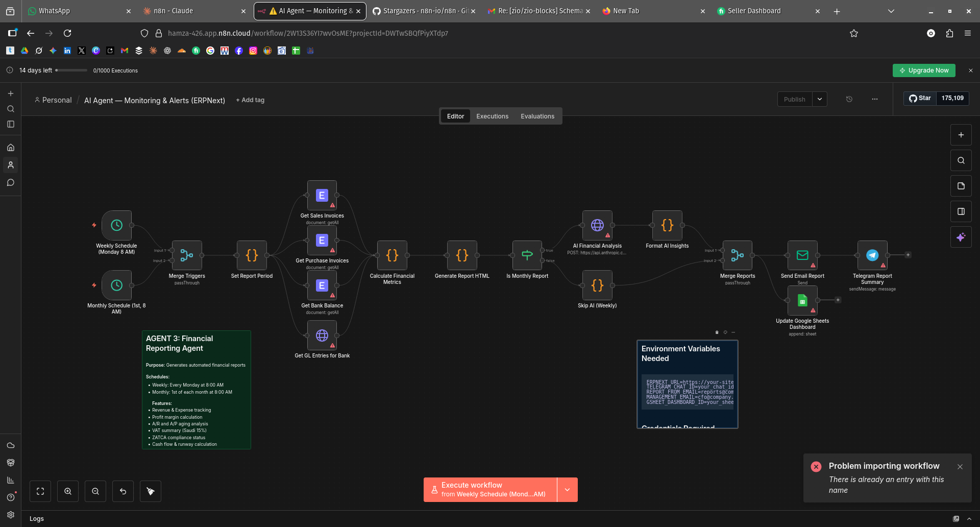Toggle the Logs panel at bottom
The width and height of the screenshot is (980, 527).
pyautogui.click(x=37, y=519)
